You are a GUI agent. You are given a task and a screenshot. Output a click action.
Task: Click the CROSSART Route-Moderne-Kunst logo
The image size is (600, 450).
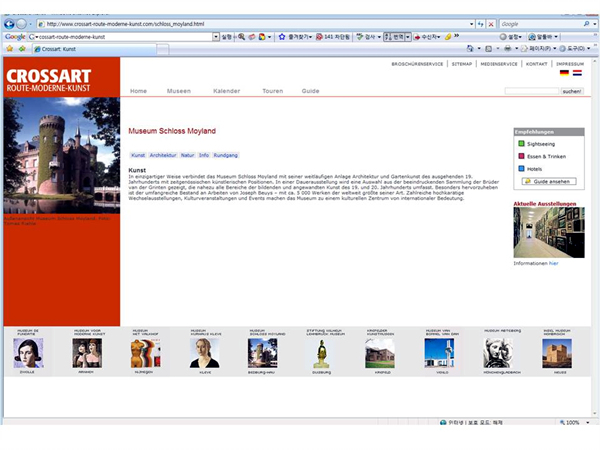click(49, 80)
